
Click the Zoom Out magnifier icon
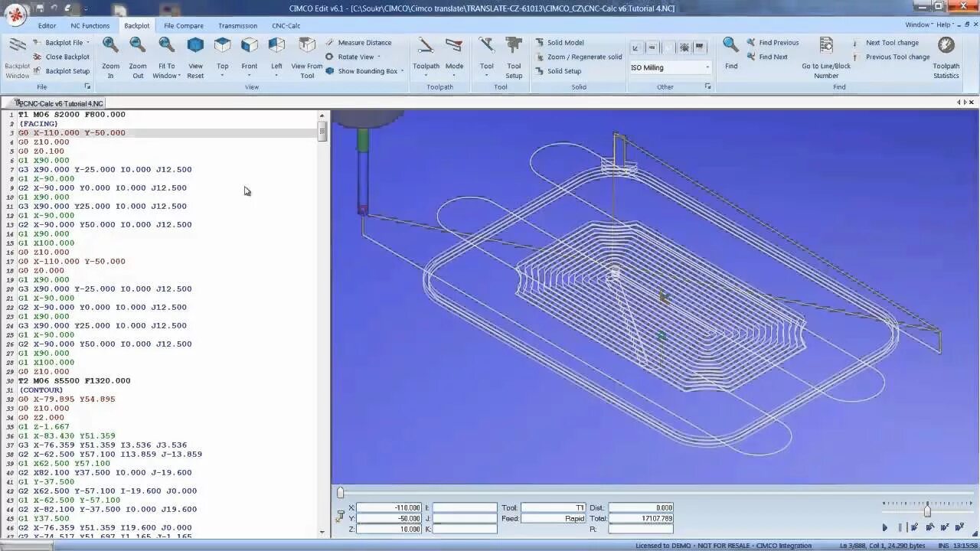coord(138,45)
